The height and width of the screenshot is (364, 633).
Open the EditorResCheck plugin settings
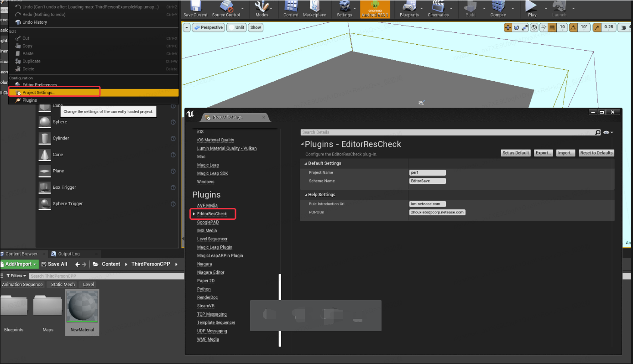click(212, 214)
